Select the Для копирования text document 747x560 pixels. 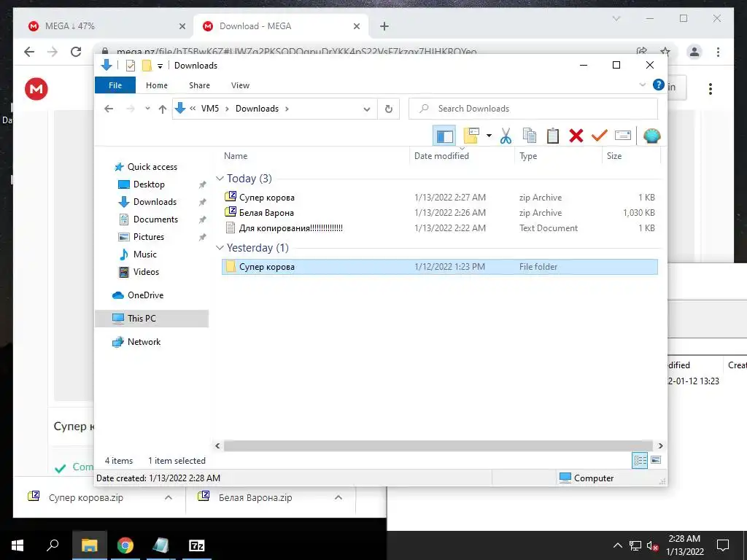click(440, 227)
